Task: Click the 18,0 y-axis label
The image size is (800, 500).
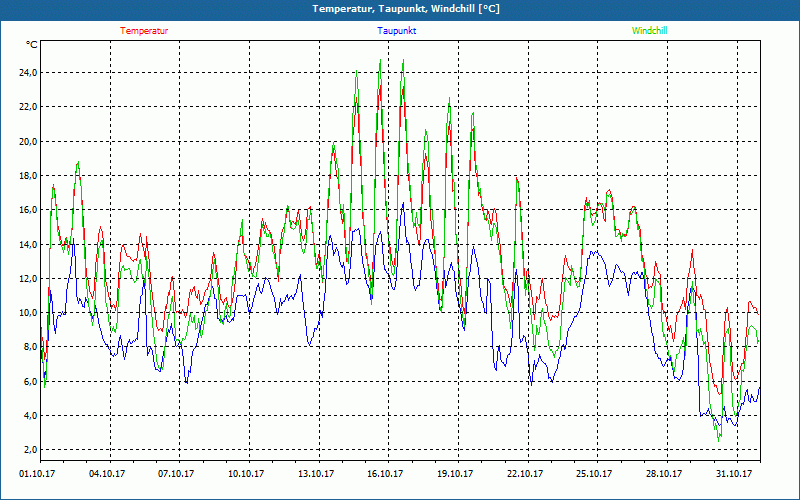Action: click(x=28, y=176)
